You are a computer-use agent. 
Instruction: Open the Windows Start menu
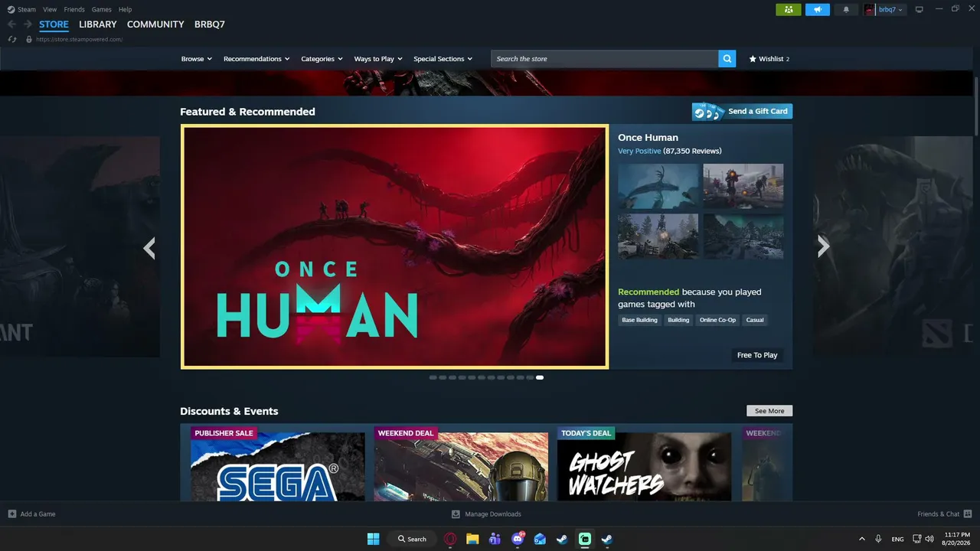point(373,539)
